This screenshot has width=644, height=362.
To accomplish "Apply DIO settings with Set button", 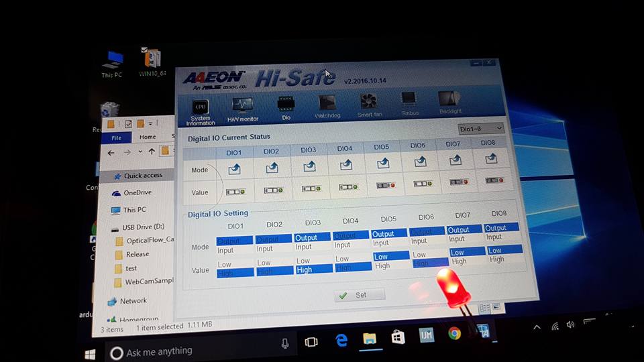I will pos(360,295).
